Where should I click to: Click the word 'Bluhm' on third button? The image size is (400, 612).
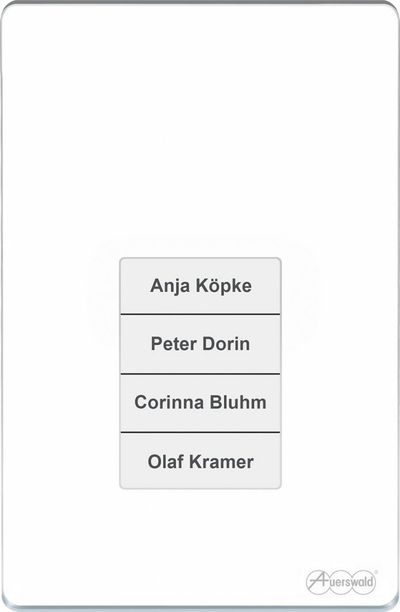(x=238, y=402)
